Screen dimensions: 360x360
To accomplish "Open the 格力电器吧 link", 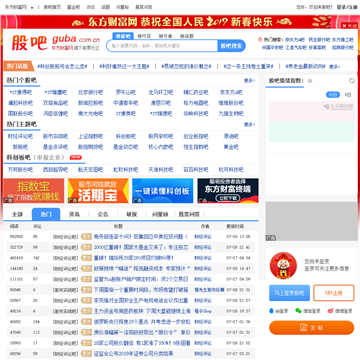I will 196,103.
